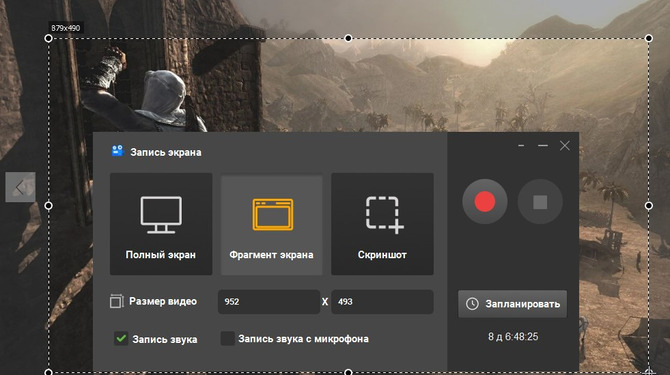The image size is (670, 375).
Task: Click the video height field showing 493
Action: (x=382, y=302)
